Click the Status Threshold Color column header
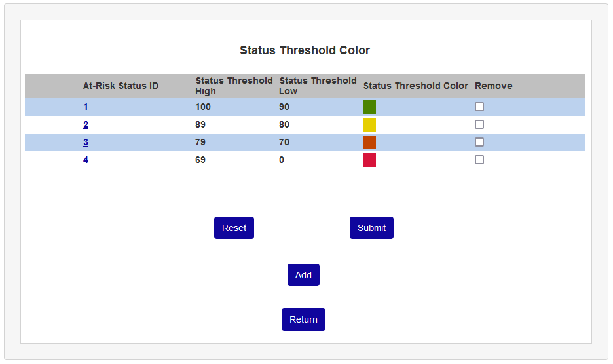613x364 pixels. (x=416, y=86)
